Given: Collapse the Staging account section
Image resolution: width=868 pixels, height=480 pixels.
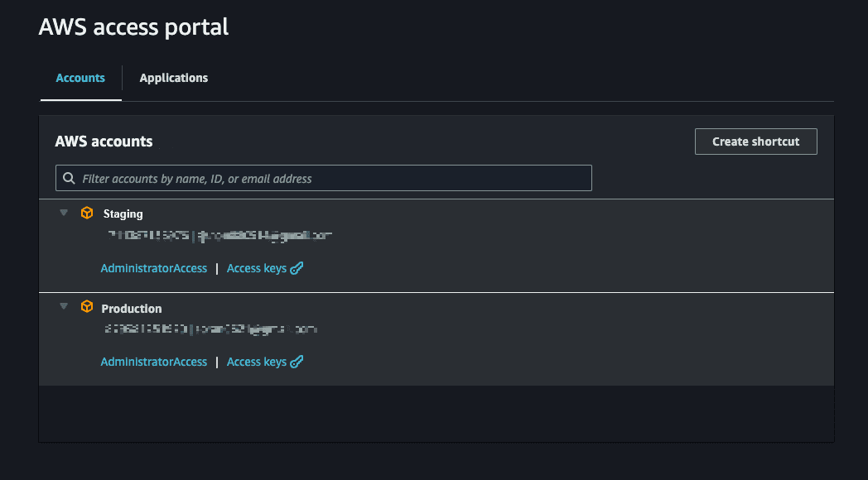Looking at the screenshot, I should pos(64,213).
